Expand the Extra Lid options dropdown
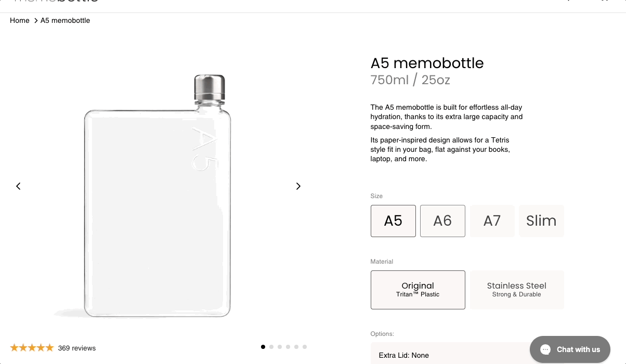The height and width of the screenshot is (364, 626). click(447, 355)
